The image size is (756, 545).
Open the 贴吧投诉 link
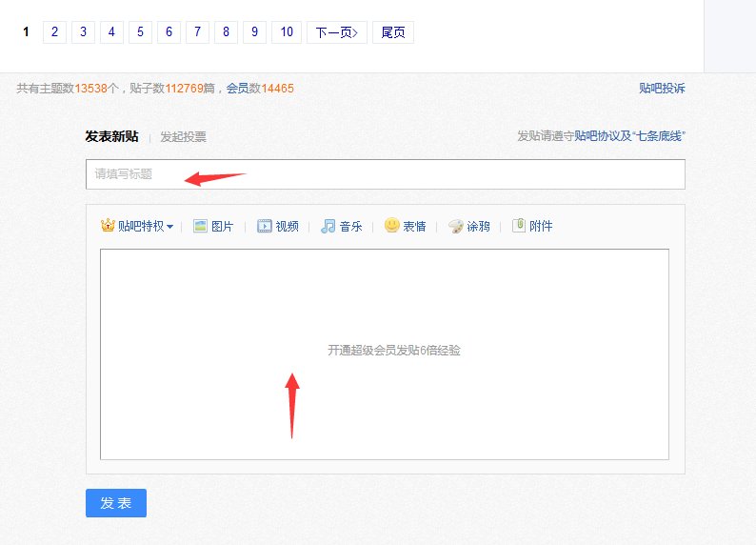[662, 89]
